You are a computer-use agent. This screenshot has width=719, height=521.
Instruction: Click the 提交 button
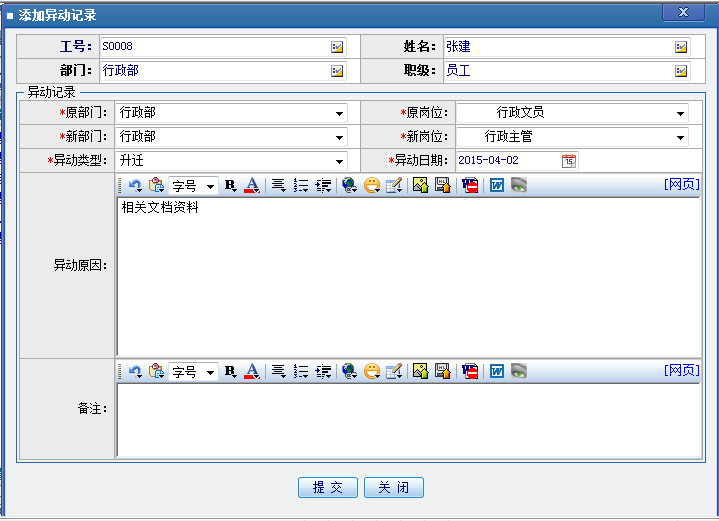pyautogui.click(x=328, y=488)
